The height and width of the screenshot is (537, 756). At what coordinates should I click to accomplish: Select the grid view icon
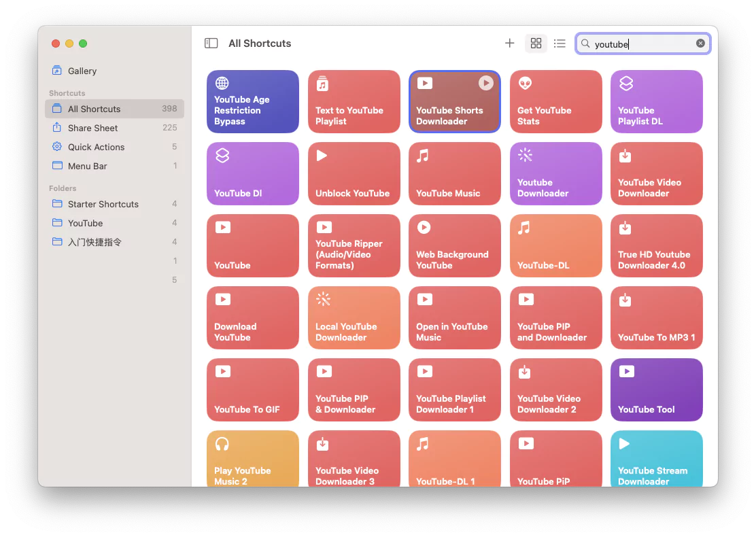[x=536, y=43]
